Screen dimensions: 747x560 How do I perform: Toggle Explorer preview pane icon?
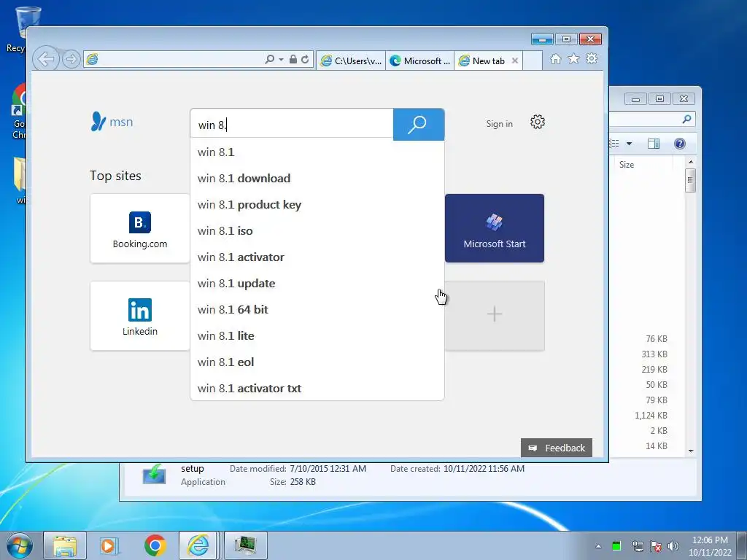(x=654, y=144)
